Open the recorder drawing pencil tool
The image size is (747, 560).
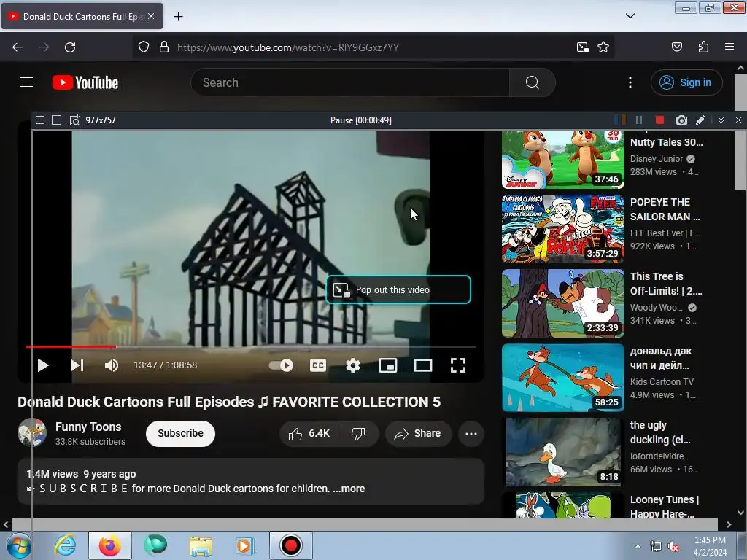(701, 120)
